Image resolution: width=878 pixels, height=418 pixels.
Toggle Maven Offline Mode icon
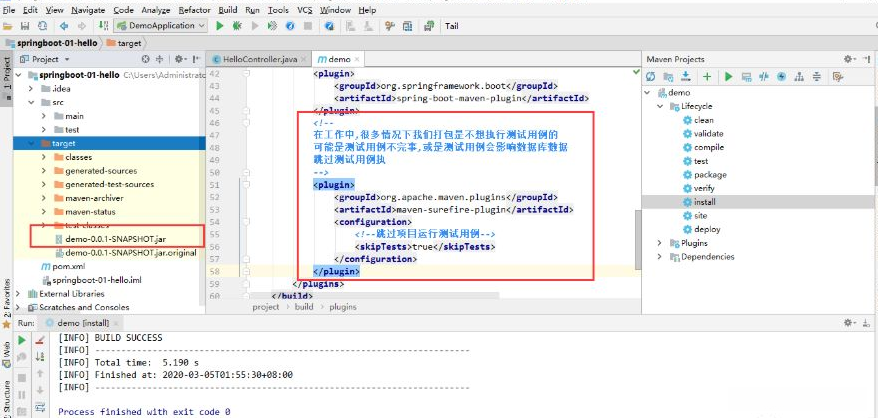tap(764, 77)
